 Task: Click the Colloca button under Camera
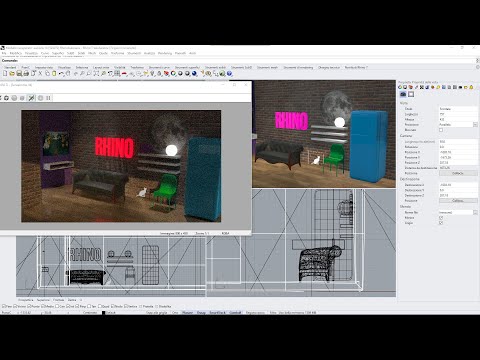click(x=458, y=173)
